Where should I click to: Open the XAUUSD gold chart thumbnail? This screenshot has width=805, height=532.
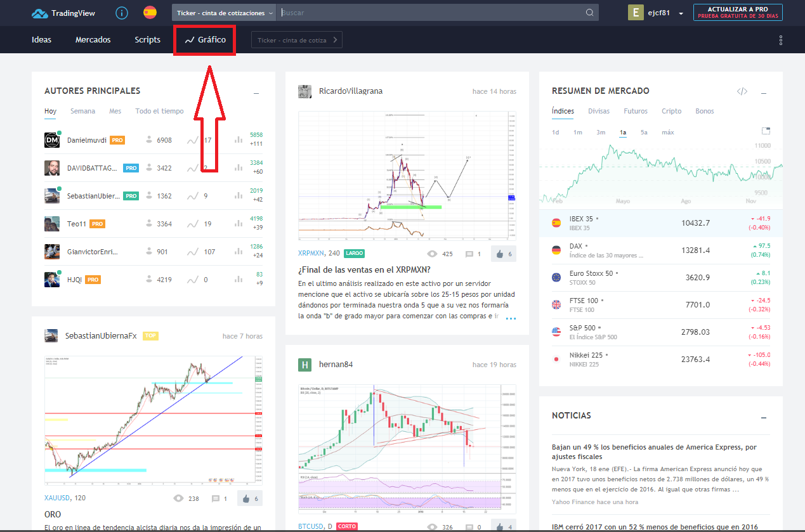154,420
